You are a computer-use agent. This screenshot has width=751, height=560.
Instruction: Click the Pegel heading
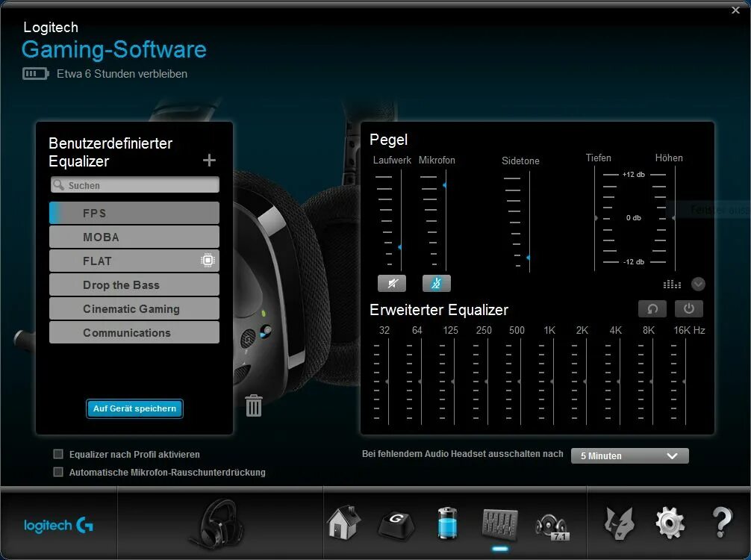pyautogui.click(x=388, y=140)
